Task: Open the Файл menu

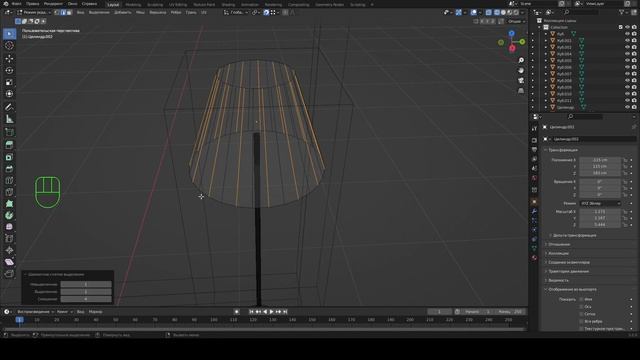Action: [16, 4]
